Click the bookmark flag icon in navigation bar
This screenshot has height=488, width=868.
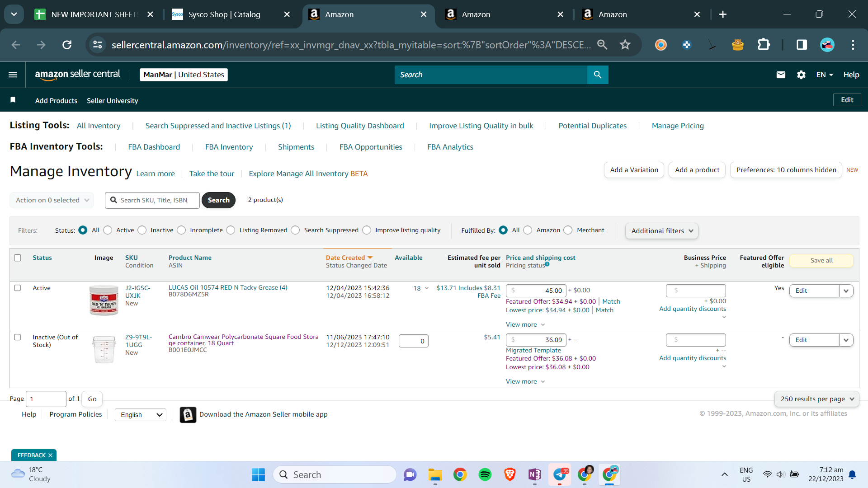click(x=13, y=100)
